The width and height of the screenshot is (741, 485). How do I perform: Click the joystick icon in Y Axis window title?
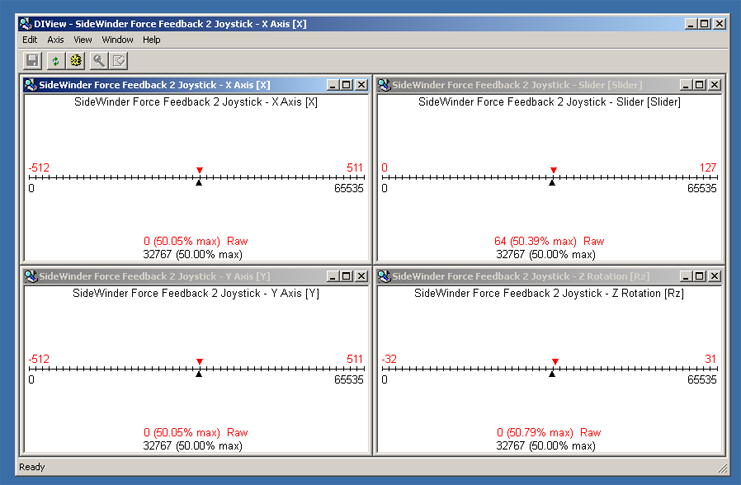click(x=31, y=276)
